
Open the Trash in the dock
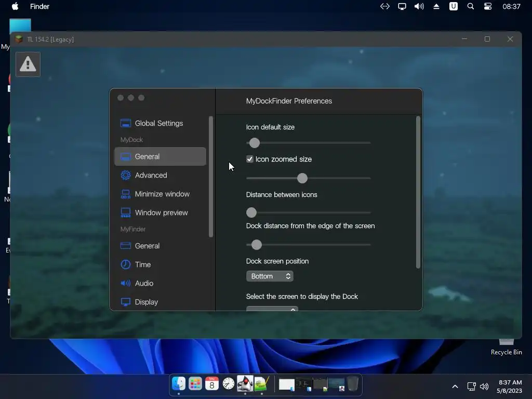click(353, 384)
